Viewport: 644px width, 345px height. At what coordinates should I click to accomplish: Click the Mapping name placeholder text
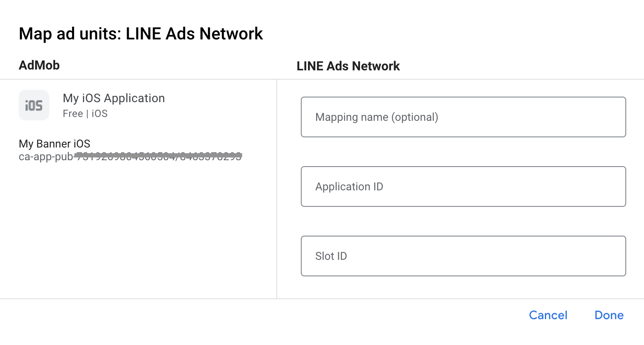tap(377, 117)
